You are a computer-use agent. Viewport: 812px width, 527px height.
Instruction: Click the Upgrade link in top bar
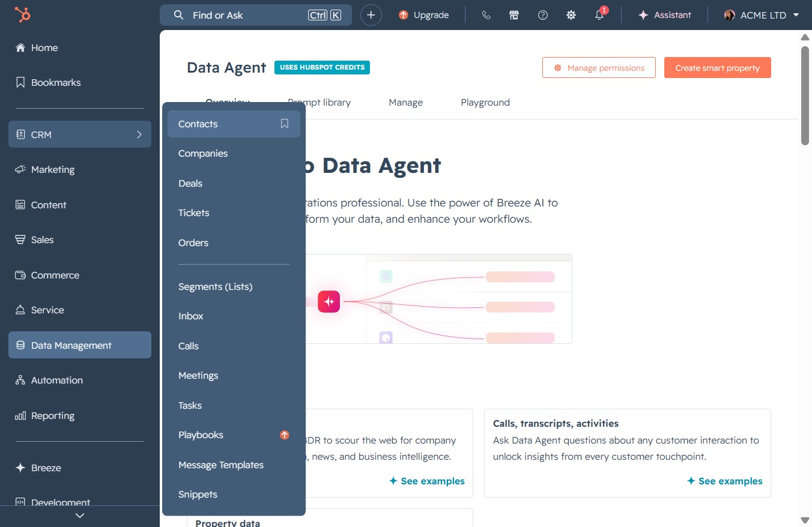(x=424, y=15)
